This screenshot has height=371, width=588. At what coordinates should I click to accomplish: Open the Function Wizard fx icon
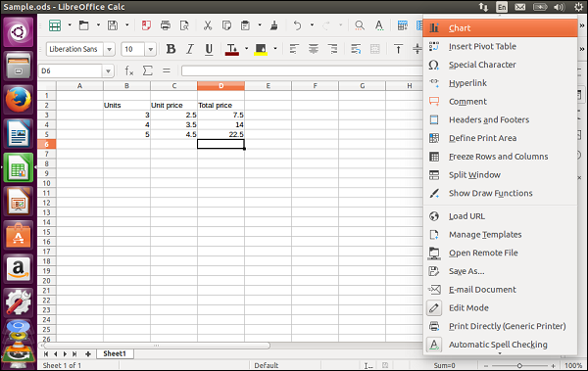click(x=129, y=70)
